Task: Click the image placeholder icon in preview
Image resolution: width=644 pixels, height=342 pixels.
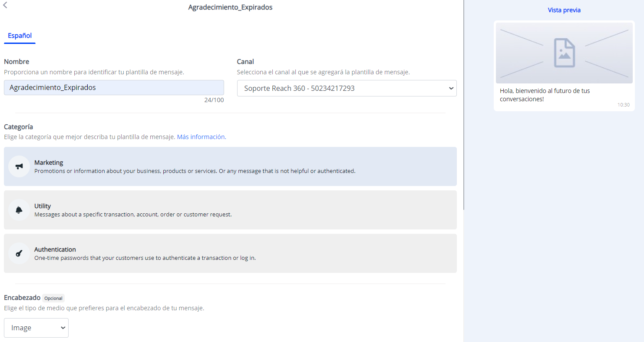Action: 564,53
